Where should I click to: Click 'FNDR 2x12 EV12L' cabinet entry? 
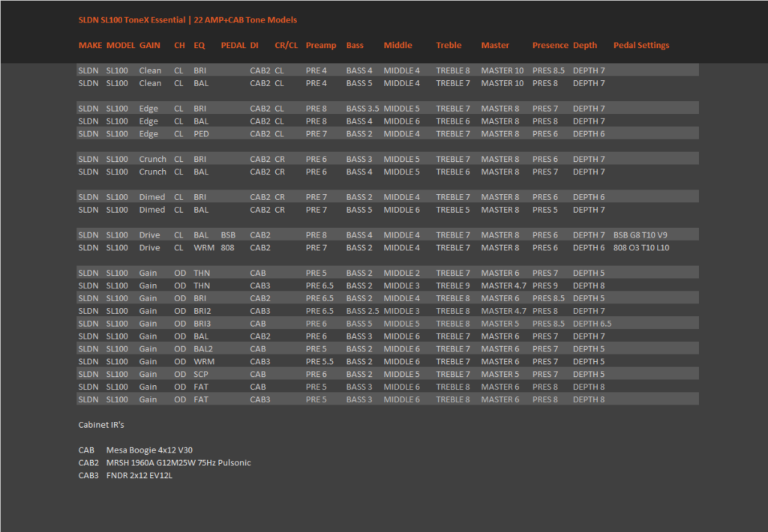139,477
